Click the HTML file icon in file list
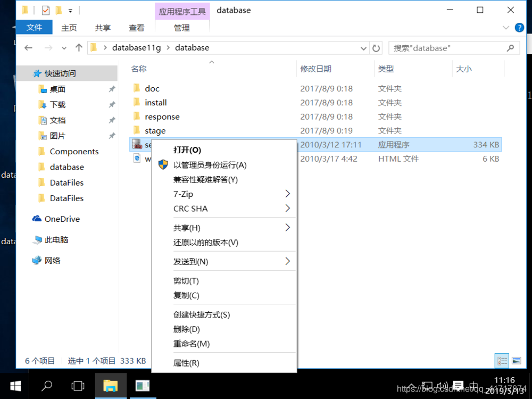 pos(137,158)
